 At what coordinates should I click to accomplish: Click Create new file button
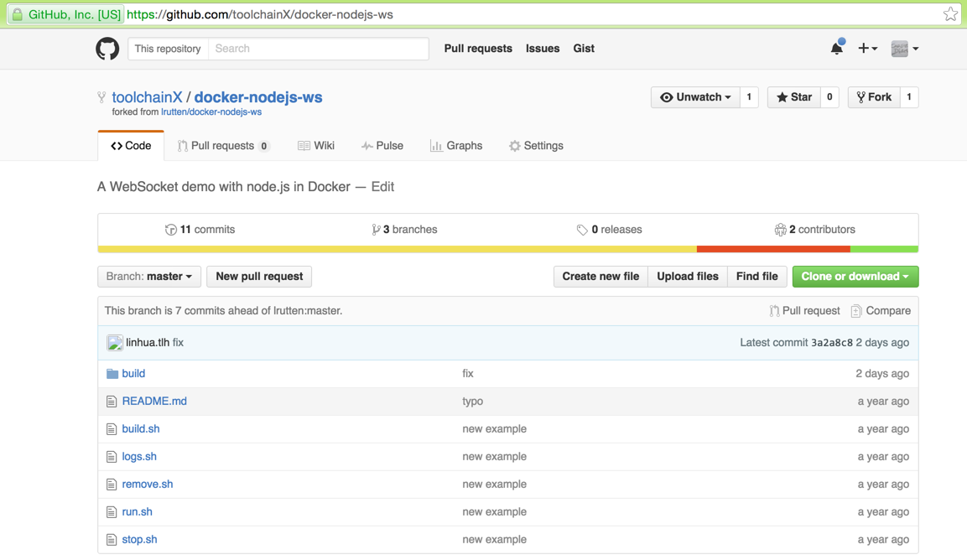[600, 277]
